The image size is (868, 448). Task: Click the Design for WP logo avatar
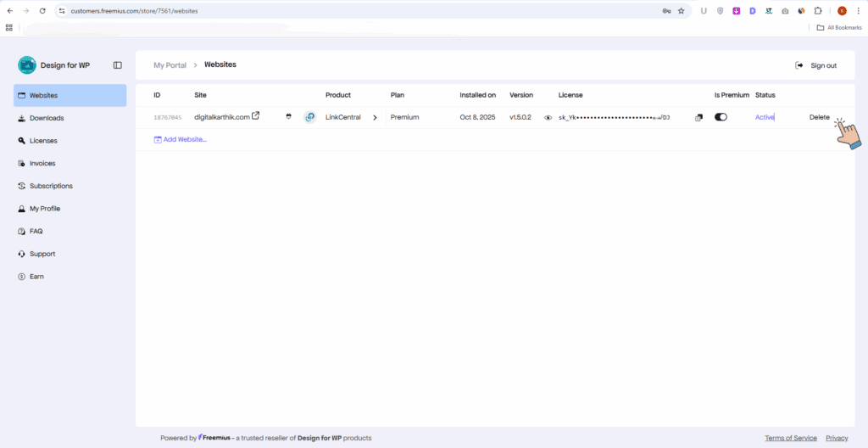pyautogui.click(x=26, y=65)
